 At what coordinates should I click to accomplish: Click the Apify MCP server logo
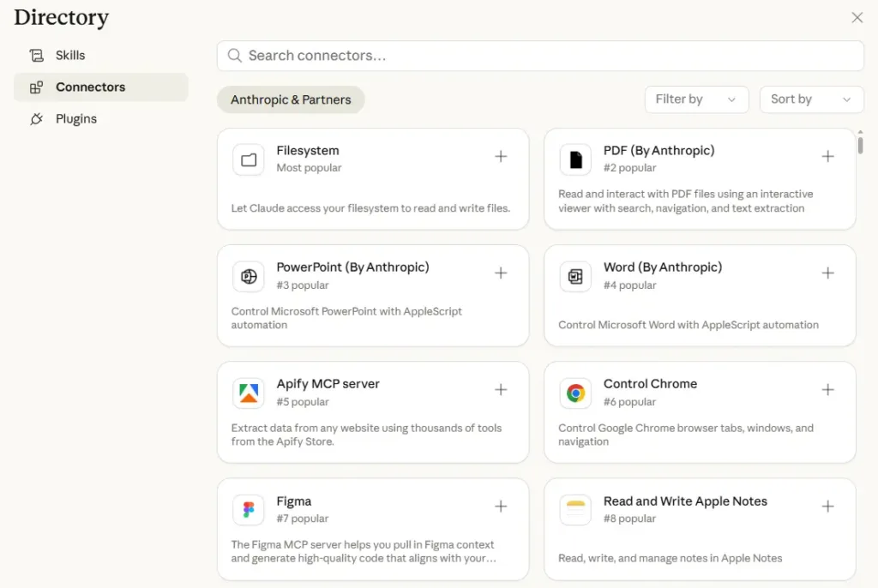click(249, 393)
